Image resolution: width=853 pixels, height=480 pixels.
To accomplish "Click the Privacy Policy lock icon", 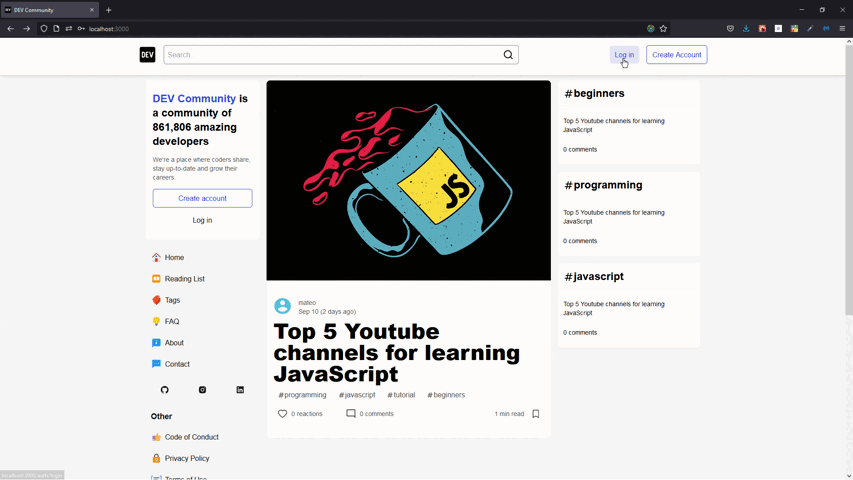I will [156, 458].
